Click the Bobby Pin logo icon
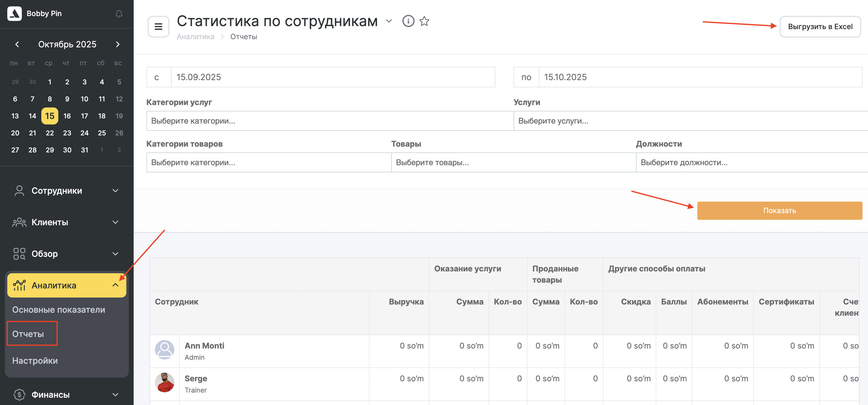Viewport: 868px width, 405px height. click(x=15, y=13)
